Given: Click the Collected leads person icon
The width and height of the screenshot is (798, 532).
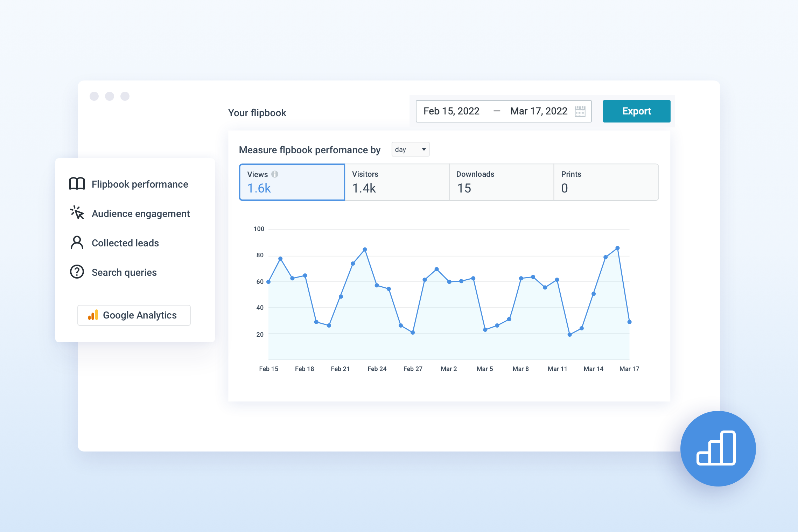Looking at the screenshot, I should tap(77, 242).
